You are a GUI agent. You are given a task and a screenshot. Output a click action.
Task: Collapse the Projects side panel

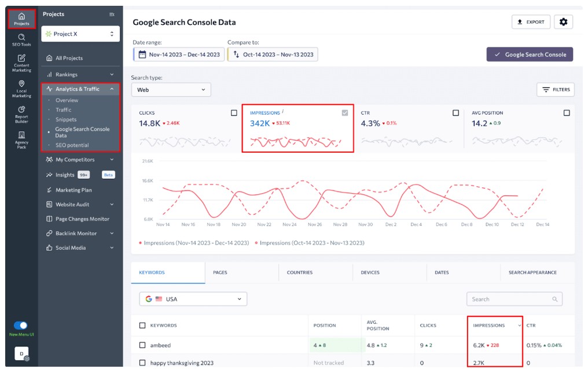112,14
